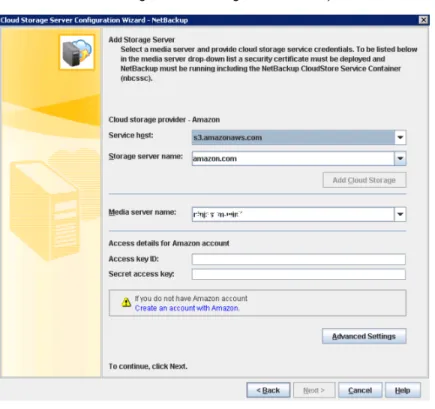Go to previous step with Back
Viewport: 435px width, 409px height.
pos(268,390)
